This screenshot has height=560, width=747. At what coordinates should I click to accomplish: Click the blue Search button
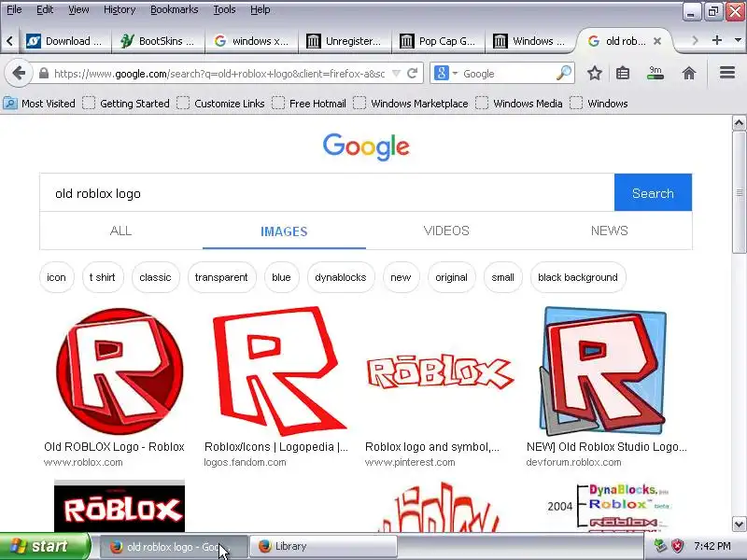(653, 192)
